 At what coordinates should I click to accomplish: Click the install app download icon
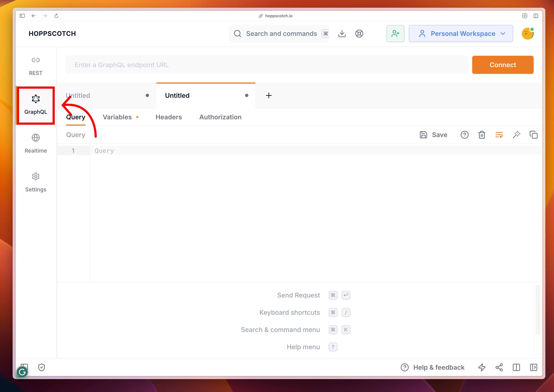[x=342, y=34]
